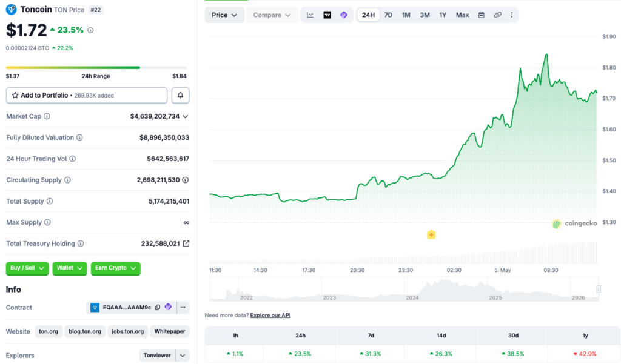Copy chart link icon
621x364 pixels.
tap(497, 15)
